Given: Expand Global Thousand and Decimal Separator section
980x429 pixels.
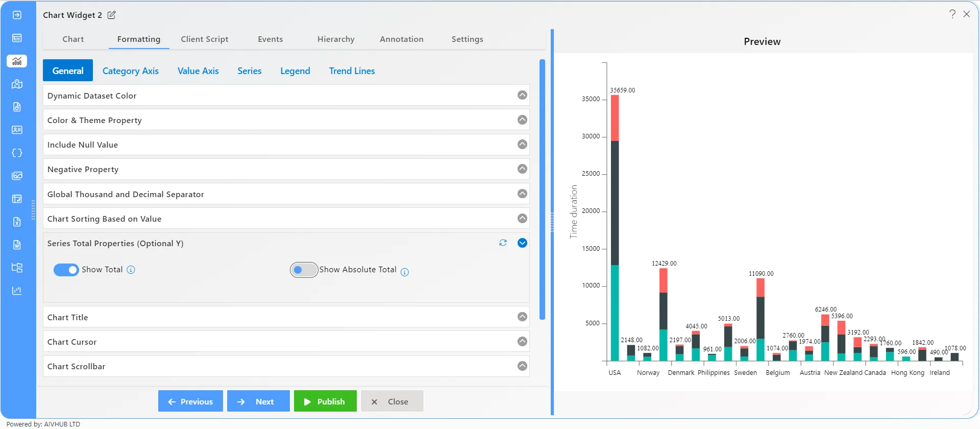Looking at the screenshot, I should pos(522,194).
